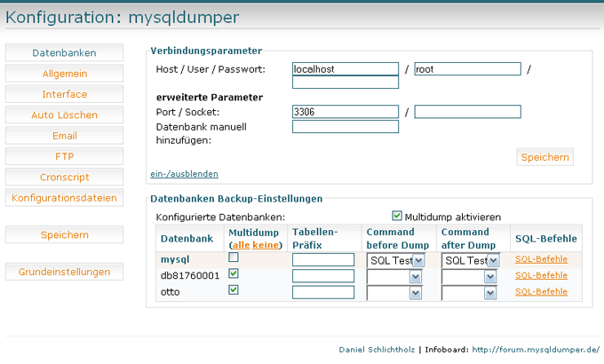Click the empty Passwort input field
604x364 pixels.
(x=346, y=82)
